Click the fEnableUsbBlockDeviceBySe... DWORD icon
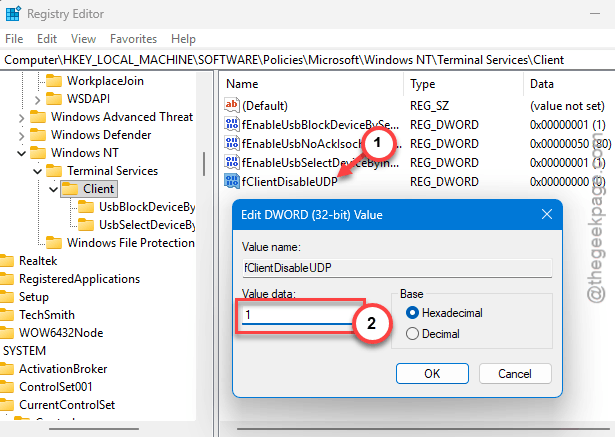 click(231, 124)
